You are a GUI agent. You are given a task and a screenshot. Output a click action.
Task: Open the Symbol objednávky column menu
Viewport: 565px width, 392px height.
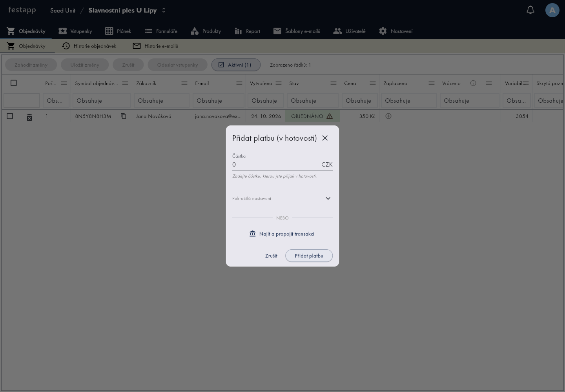(x=125, y=83)
